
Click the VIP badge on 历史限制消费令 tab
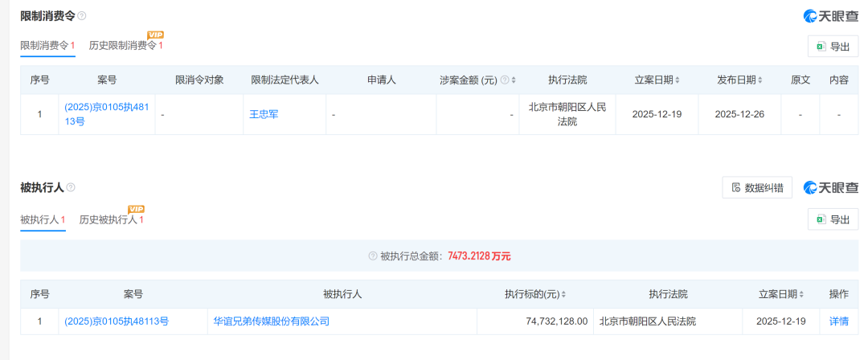click(155, 35)
